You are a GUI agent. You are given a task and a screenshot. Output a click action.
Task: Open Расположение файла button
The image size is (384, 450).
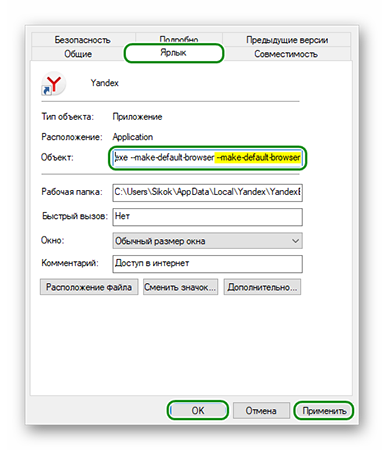(89, 287)
